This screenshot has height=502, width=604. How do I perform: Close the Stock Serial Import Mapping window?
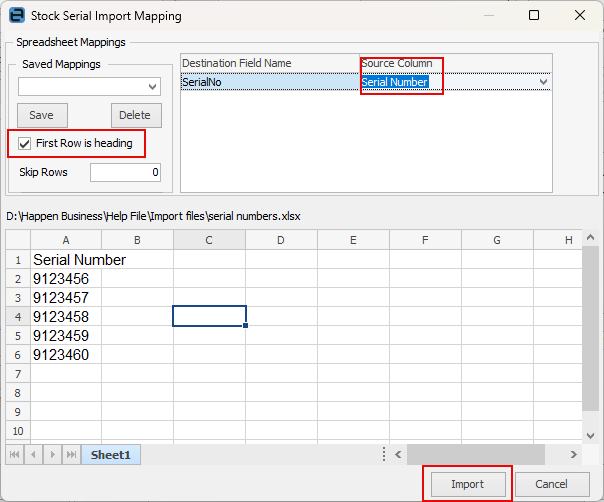[579, 15]
